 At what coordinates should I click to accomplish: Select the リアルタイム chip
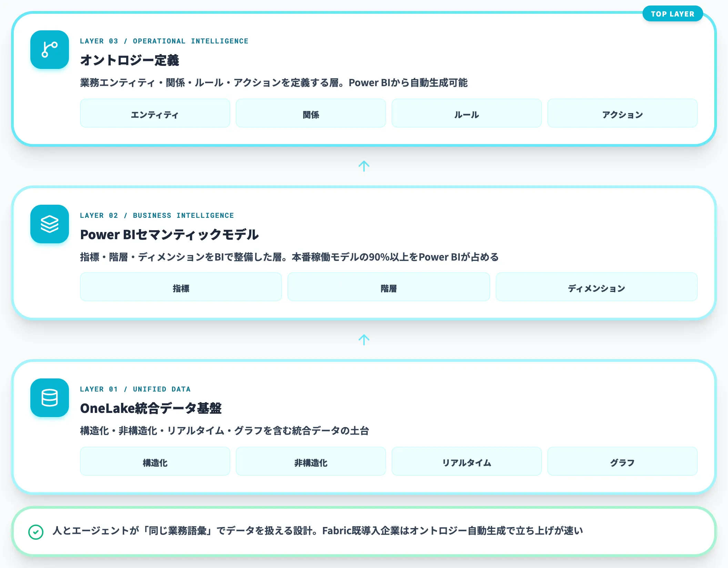click(467, 461)
